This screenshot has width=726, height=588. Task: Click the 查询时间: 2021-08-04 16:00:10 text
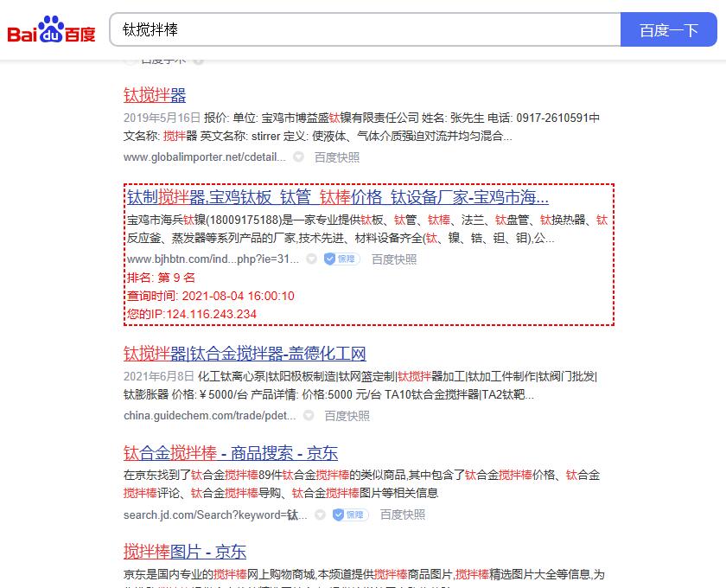pyautogui.click(x=211, y=296)
